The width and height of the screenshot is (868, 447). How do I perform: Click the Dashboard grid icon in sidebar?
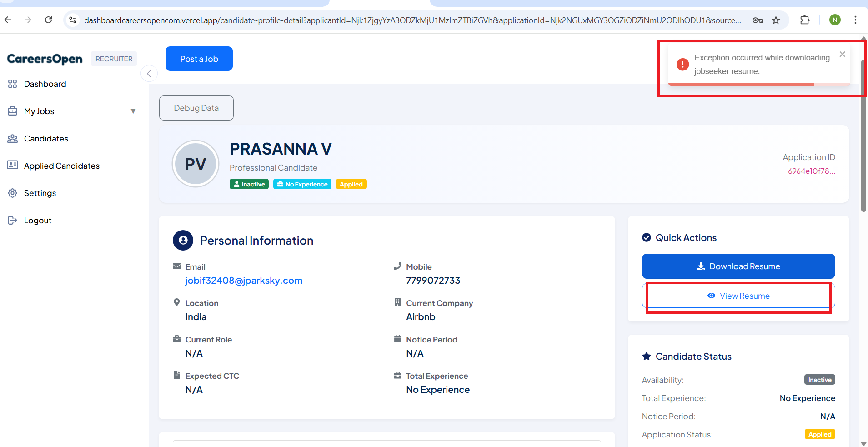coord(12,84)
